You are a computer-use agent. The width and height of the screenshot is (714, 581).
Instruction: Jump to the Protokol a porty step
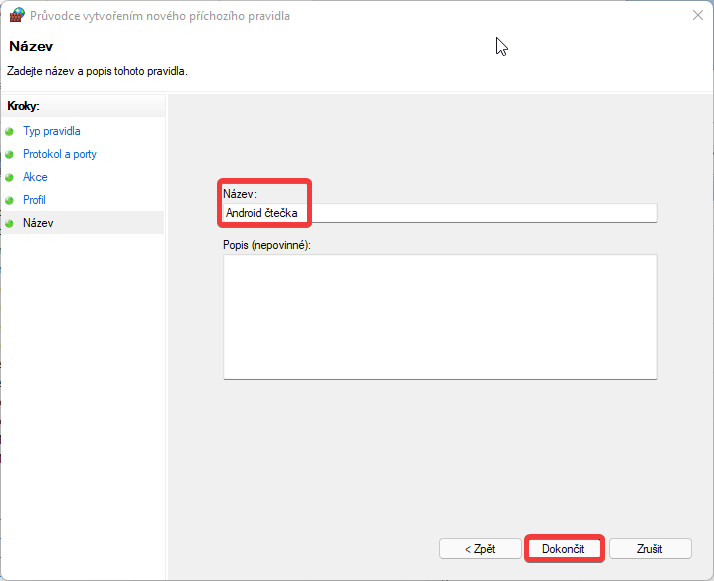pos(60,154)
